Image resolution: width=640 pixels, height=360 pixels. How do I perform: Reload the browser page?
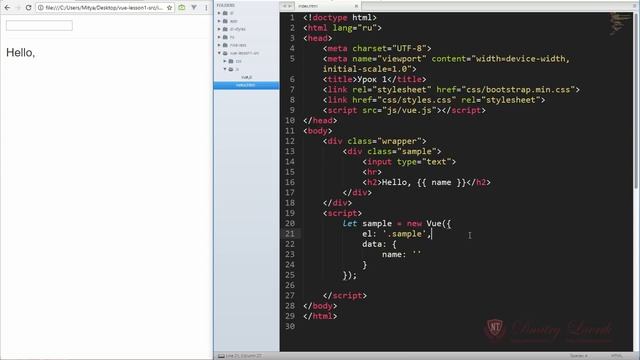click(x=28, y=7)
